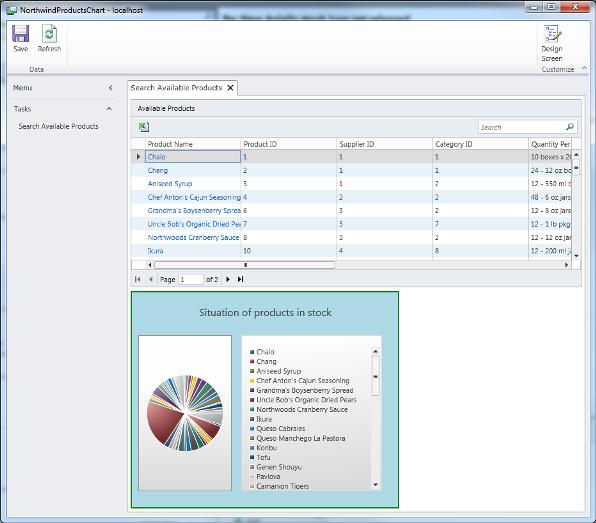Click 'Konbu' in the chart legend
The width and height of the screenshot is (596, 523).
(266, 448)
